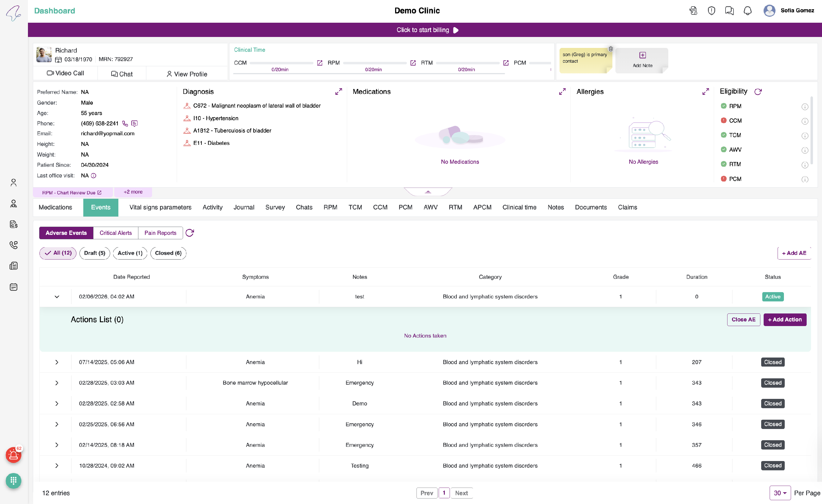Open the green dial pad button
The image size is (822, 504).
[13, 481]
